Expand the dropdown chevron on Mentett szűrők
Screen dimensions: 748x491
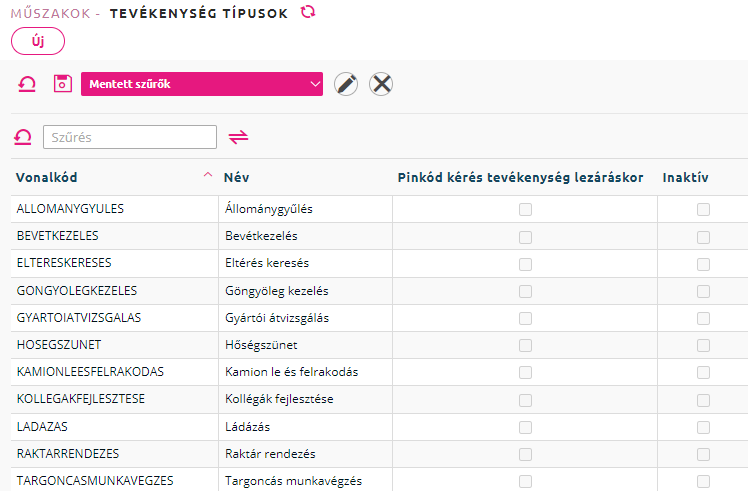[x=315, y=84]
